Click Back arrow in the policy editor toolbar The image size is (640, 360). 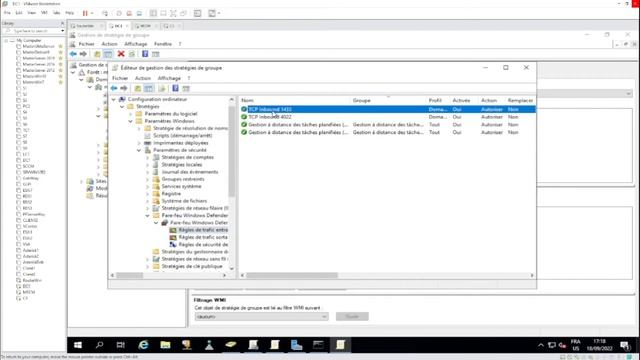coord(114,88)
